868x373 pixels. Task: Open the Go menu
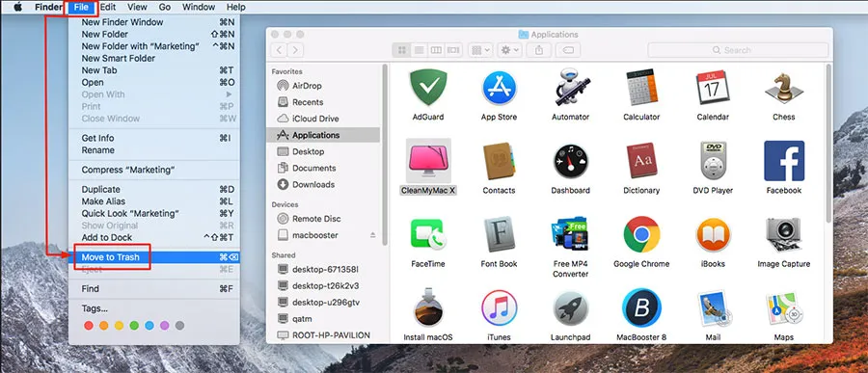[x=164, y=7]
